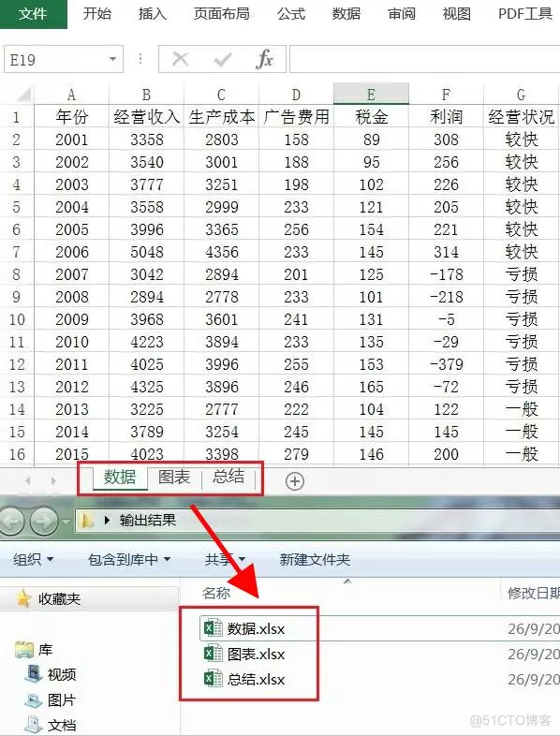Screen dimensions: 560x736
Task: Open the 组织 dropdown menu
Action: (x=34, y=559)
